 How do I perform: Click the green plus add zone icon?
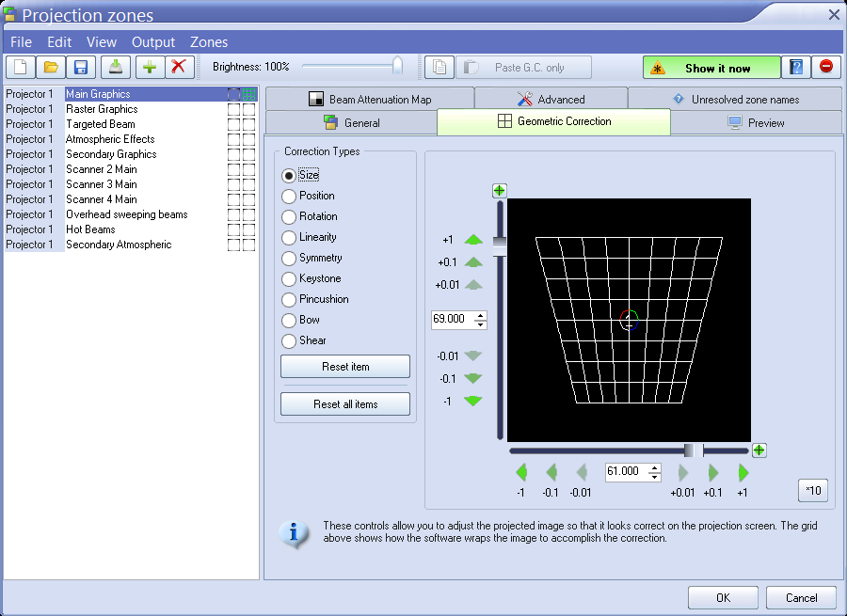point(149,67)
